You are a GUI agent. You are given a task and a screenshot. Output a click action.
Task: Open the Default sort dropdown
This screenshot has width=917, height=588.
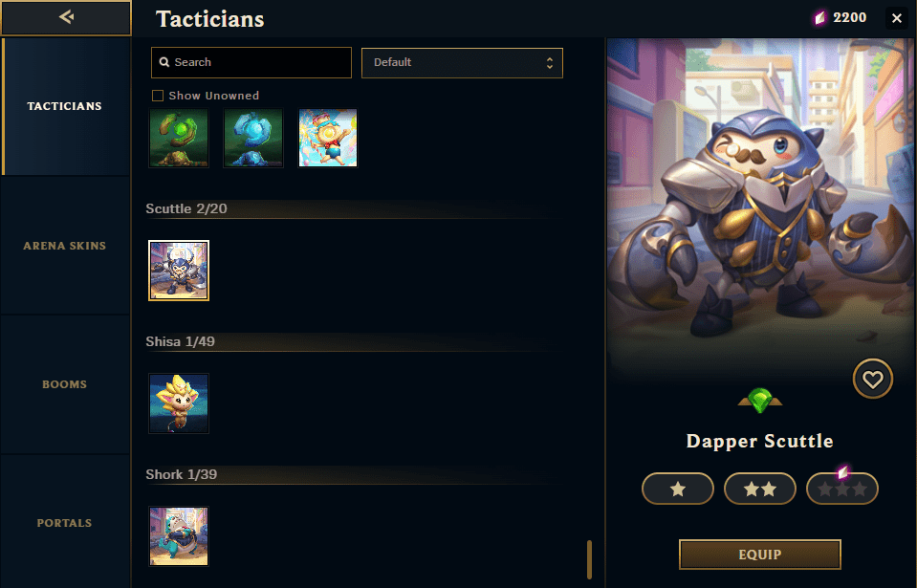pyautogui.click(x=462, y=62)
